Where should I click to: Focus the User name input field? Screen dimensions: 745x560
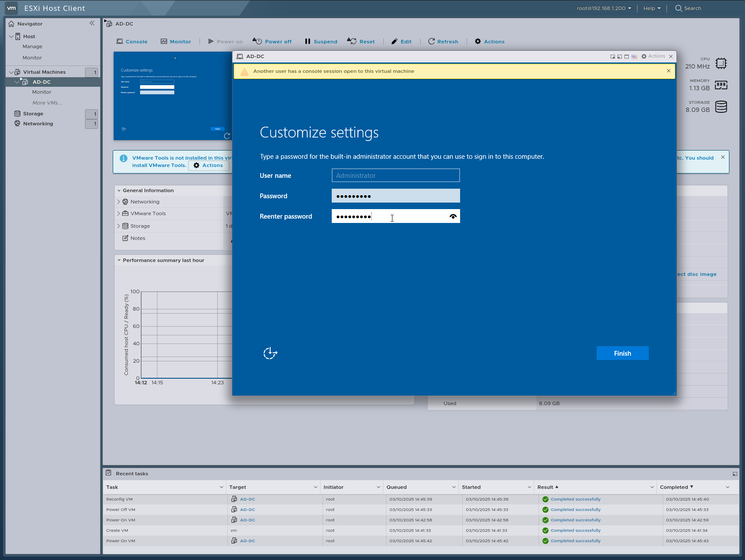(x=395, y=175)
